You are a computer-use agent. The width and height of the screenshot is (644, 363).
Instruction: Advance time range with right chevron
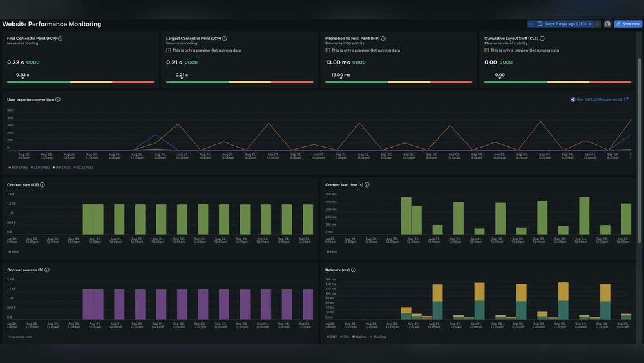tap(598, 24)
